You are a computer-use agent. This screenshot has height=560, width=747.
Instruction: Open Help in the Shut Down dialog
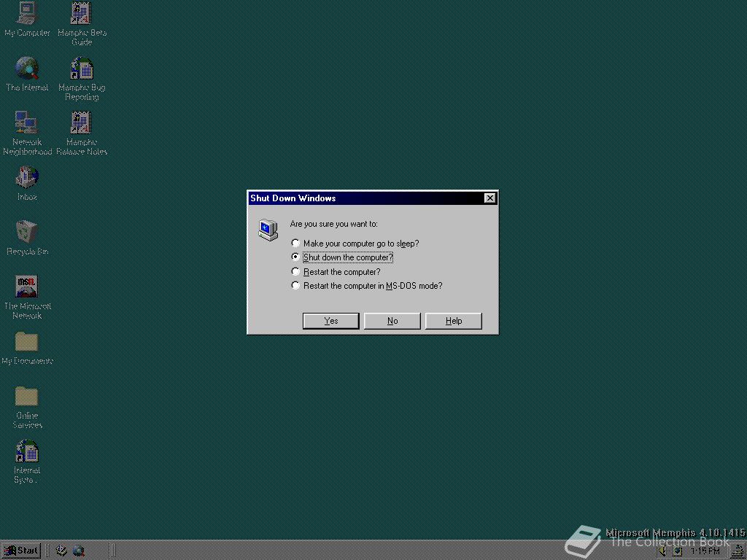454,321
